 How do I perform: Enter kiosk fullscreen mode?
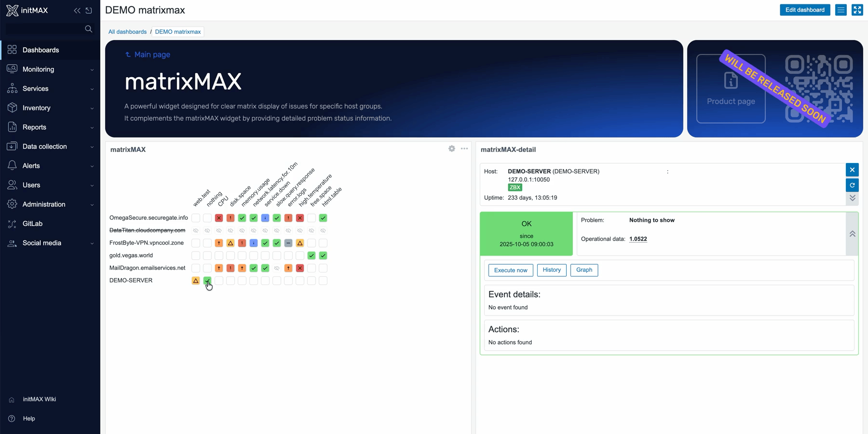[857, 10]
